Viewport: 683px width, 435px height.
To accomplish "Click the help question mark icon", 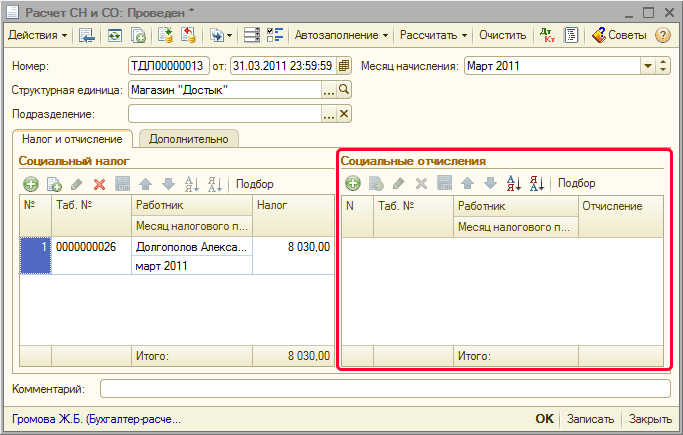I will [662, 35].
